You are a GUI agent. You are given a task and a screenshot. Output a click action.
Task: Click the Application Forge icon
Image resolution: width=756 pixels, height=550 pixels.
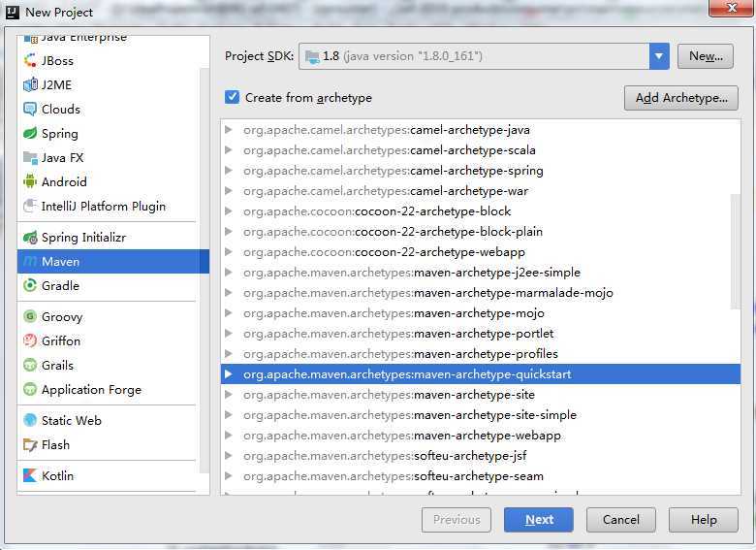pyautogui.click(x=30, y=389)
